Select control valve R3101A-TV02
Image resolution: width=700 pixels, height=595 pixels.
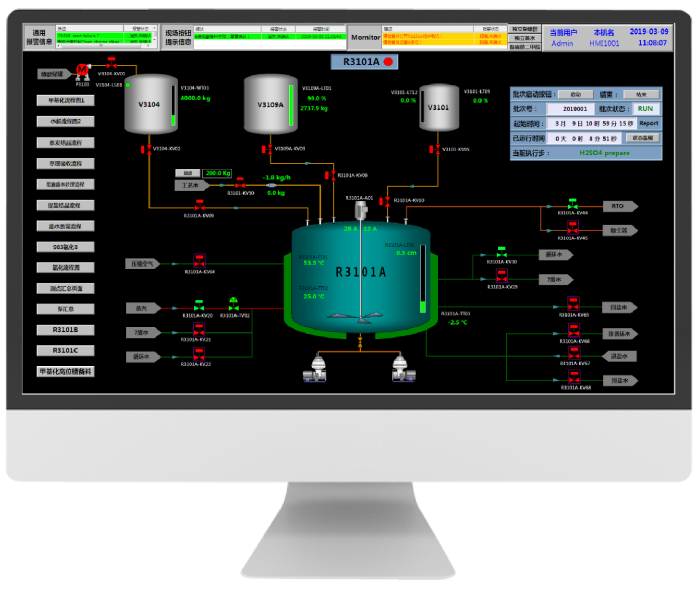[x=233, y=304]
